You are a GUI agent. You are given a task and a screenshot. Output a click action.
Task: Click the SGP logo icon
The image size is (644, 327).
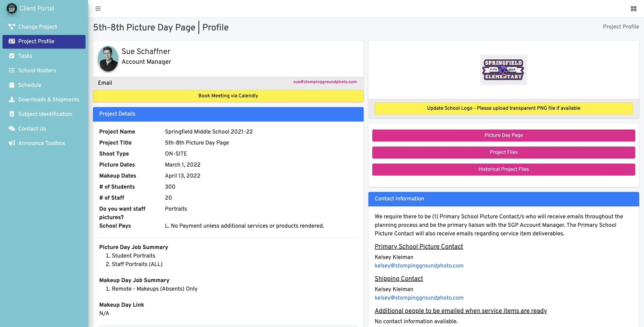(x=12, y=9)
